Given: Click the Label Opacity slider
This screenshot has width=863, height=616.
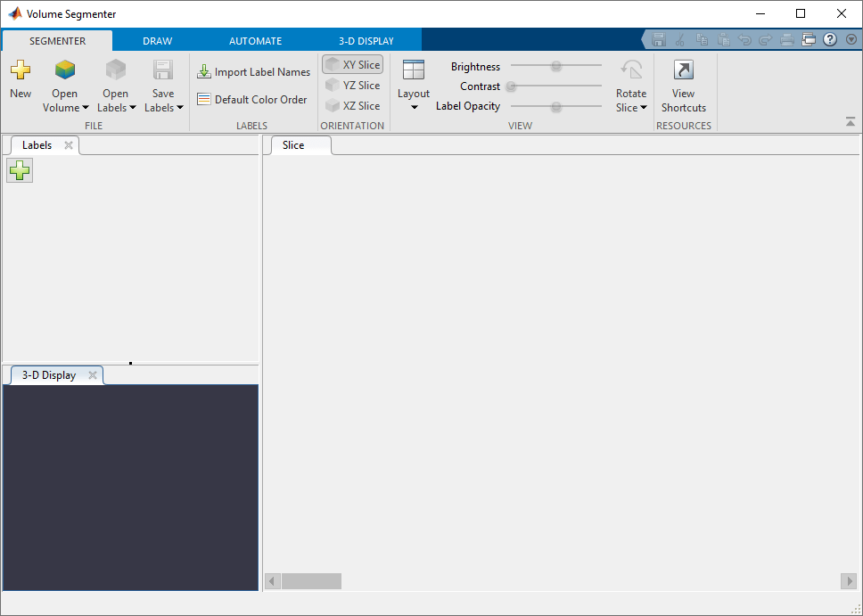Looking at the screenshot, I should pos(556,106).
